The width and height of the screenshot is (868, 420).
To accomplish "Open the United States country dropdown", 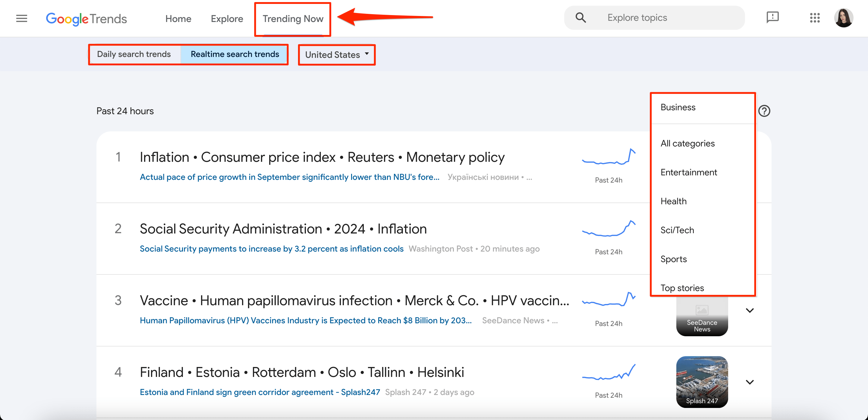I will (x=337, y=55).
